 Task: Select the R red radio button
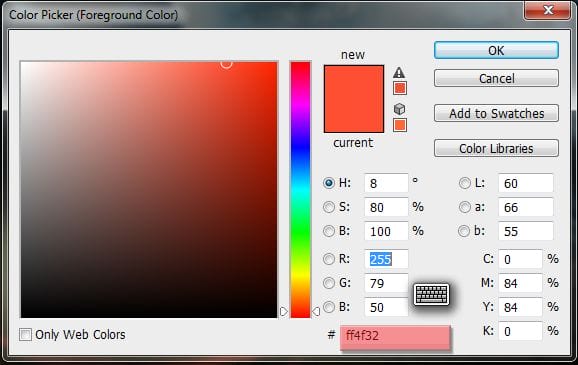coord(329,259)
